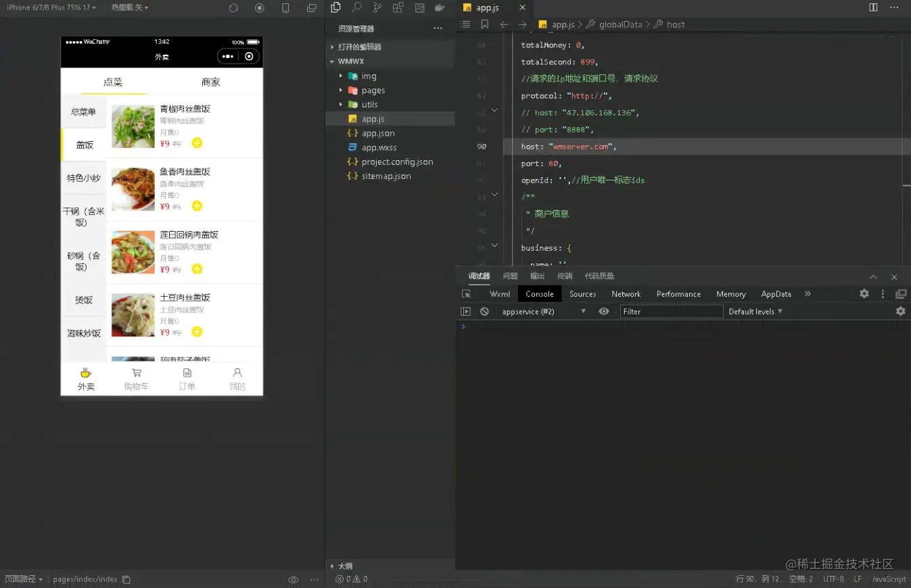Add 莲白回锅肉盖饭 with yellow plus button

coord(197,269)
